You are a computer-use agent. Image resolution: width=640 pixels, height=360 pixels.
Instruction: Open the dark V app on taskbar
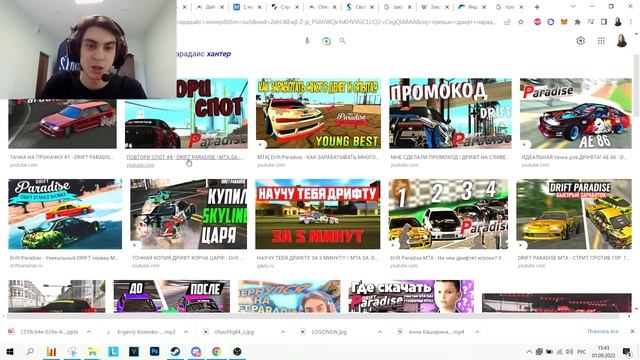click(x=134, y=351)
